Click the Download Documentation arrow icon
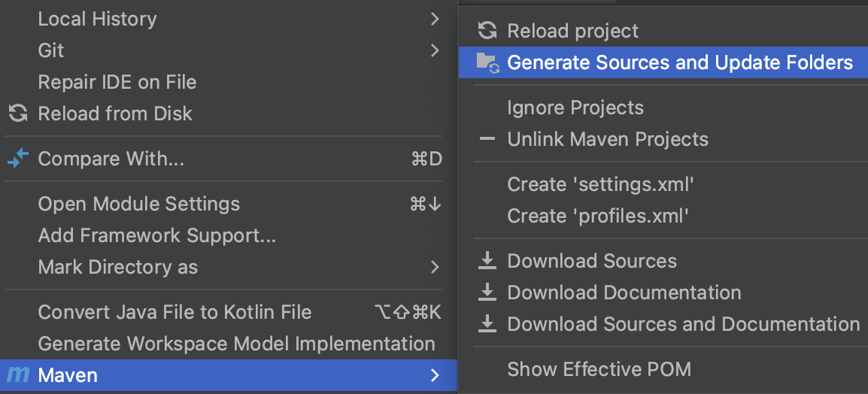 [487, 292]
